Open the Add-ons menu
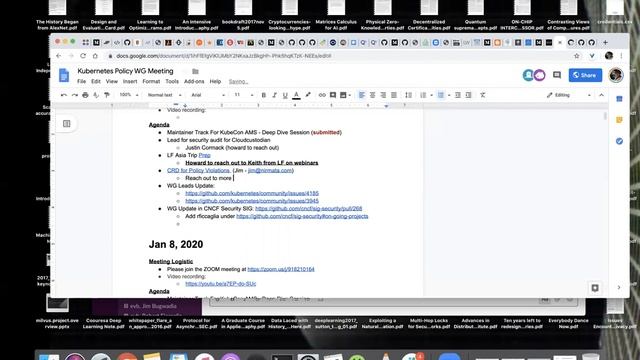The height and width of the screenshot is (360, 640). click(x=194, y=81)
